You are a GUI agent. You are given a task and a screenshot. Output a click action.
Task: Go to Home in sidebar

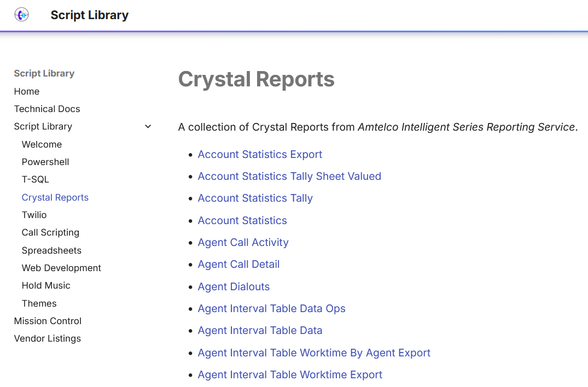click(27, 91)
